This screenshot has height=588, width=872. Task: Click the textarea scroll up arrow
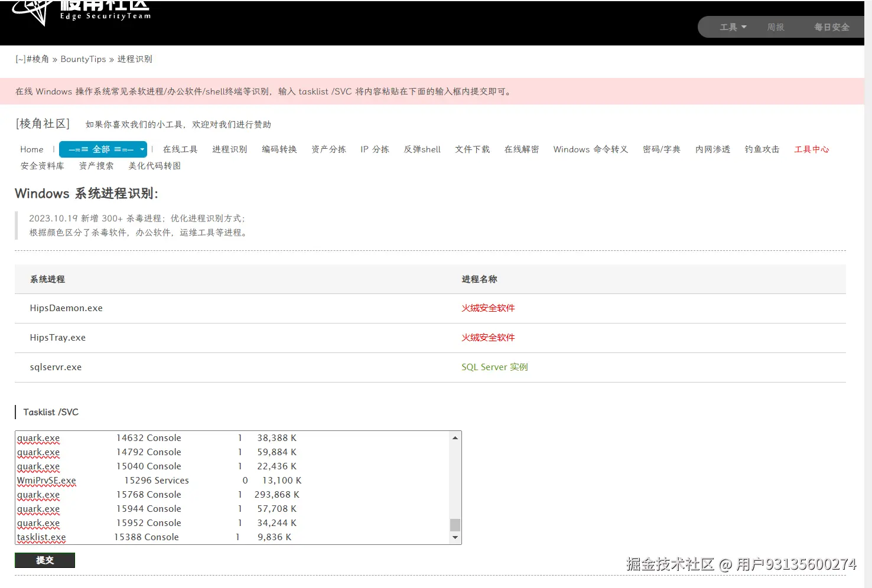coord(455,437)
